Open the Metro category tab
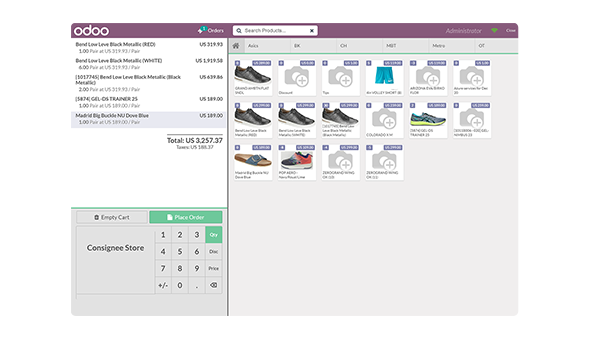 (x=452, y=46)
